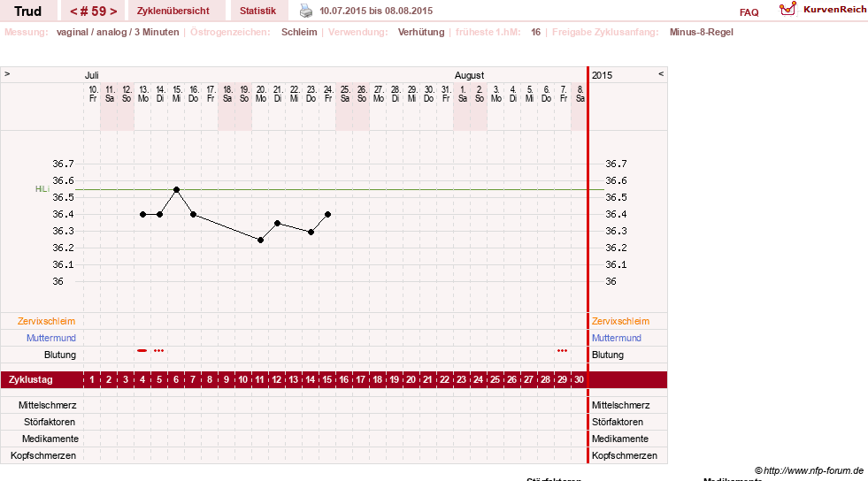Click the temperature point on cycle day 4
The width and height of the screenshot is (868, 481).
point(142,215)
